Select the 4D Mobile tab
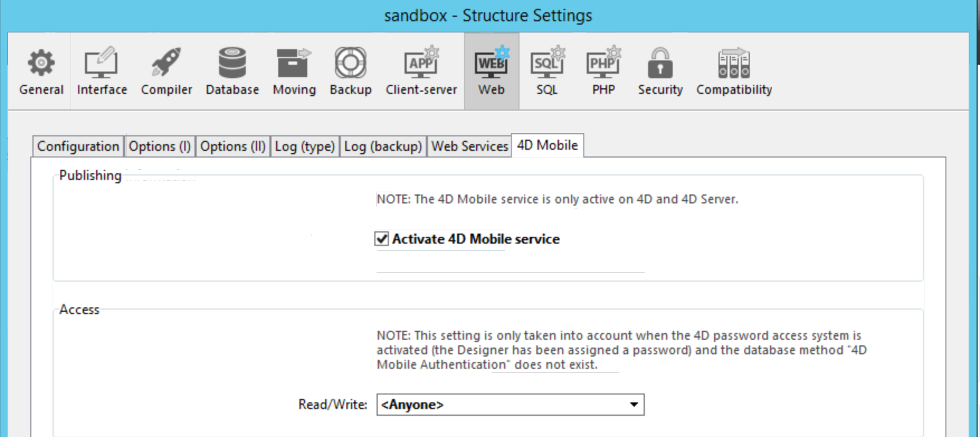980x437 pixels. coord(548,145)
